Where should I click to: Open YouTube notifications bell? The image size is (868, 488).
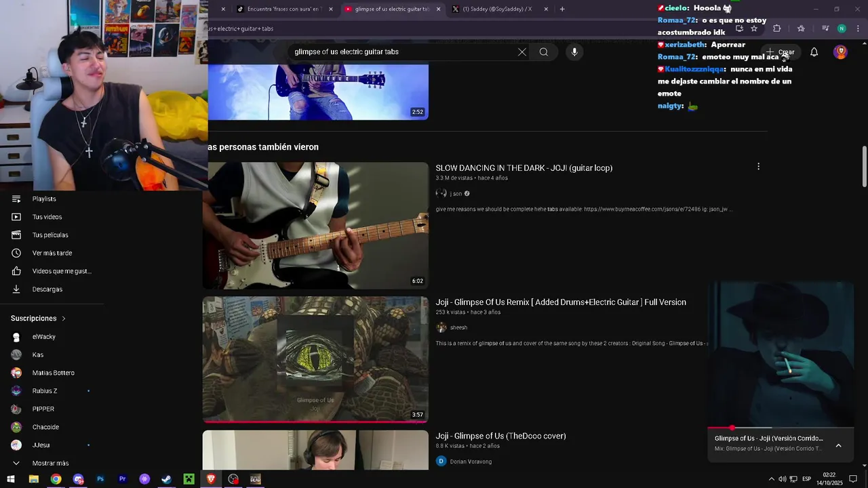point(814,52)
